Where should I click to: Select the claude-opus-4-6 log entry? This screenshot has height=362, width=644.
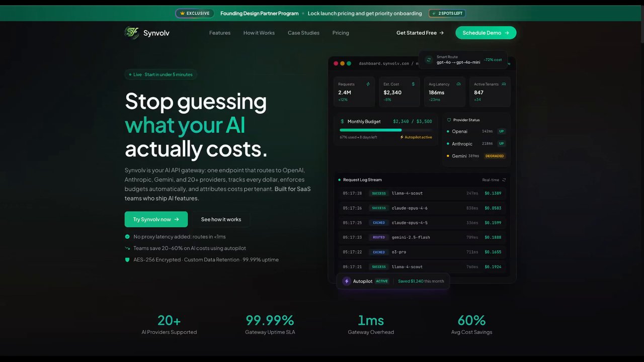point(422,208)
